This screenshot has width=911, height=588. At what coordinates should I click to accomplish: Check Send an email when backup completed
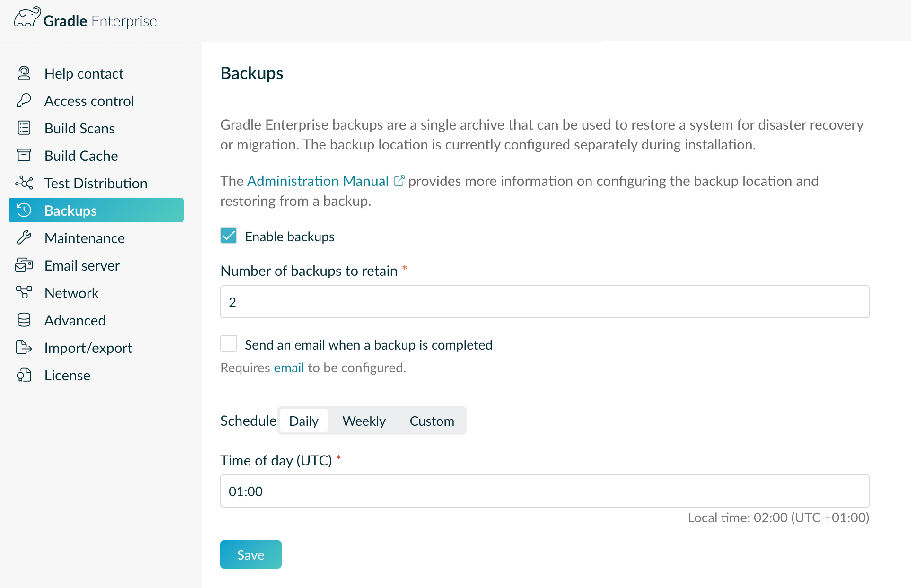click(x=229, y=344)
